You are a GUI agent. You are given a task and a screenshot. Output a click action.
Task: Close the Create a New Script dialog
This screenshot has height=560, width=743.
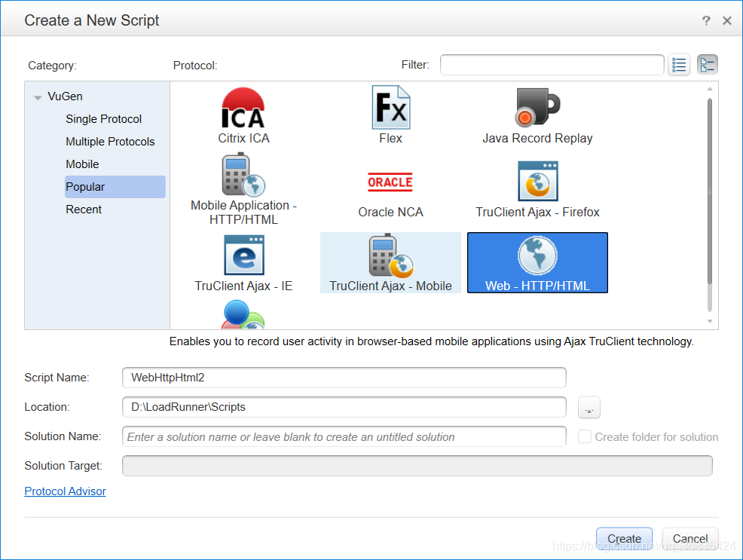pyautogui.click(x=727, y=20)
